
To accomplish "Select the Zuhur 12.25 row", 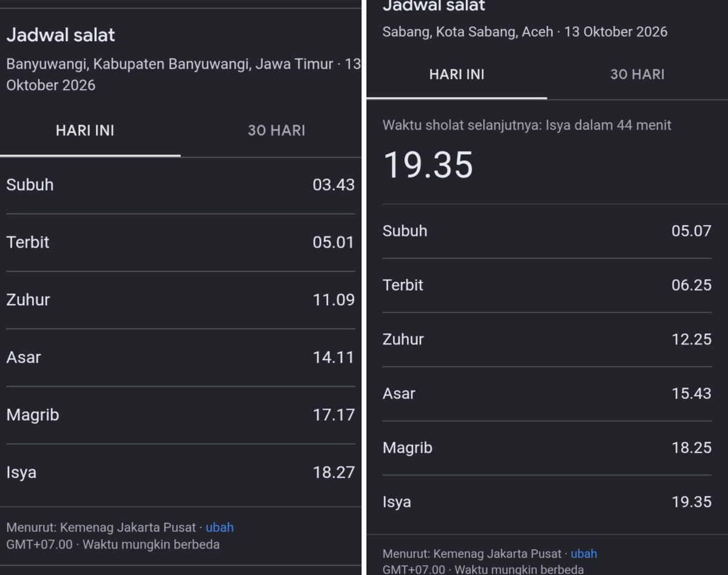I will 547,339.
